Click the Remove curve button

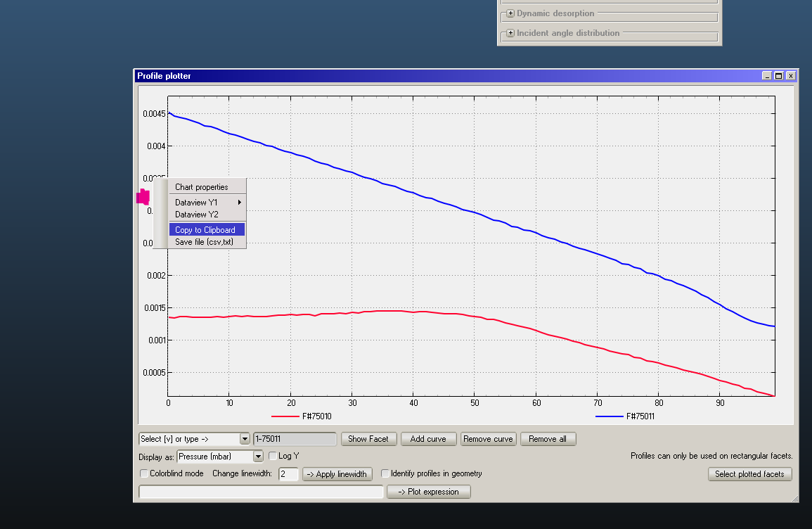tap(489, 439)
